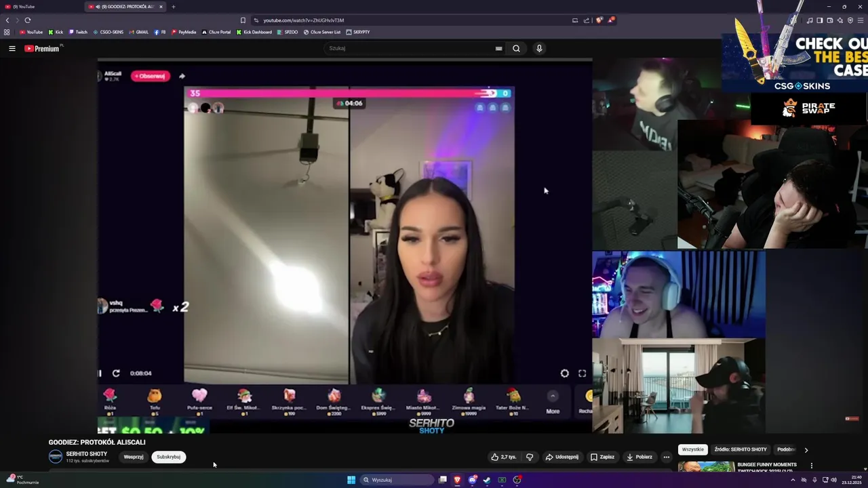Viewport: 868px width, 488px height.
Task: Click the address bar URL
Action: tap(304, 20)
